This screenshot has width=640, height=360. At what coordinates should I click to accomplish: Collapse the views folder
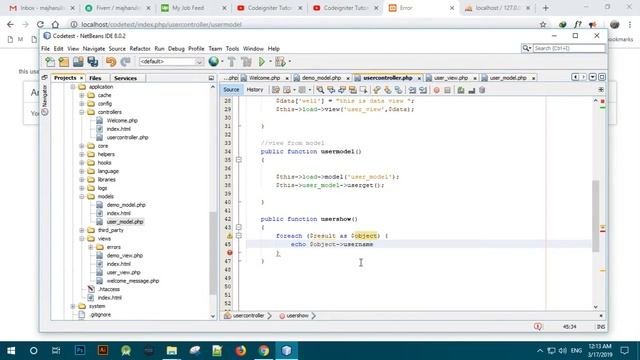(82, 239)
